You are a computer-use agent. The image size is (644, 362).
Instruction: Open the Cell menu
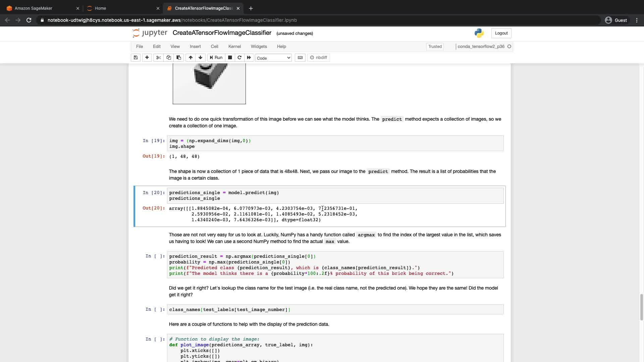pos(214,47)
